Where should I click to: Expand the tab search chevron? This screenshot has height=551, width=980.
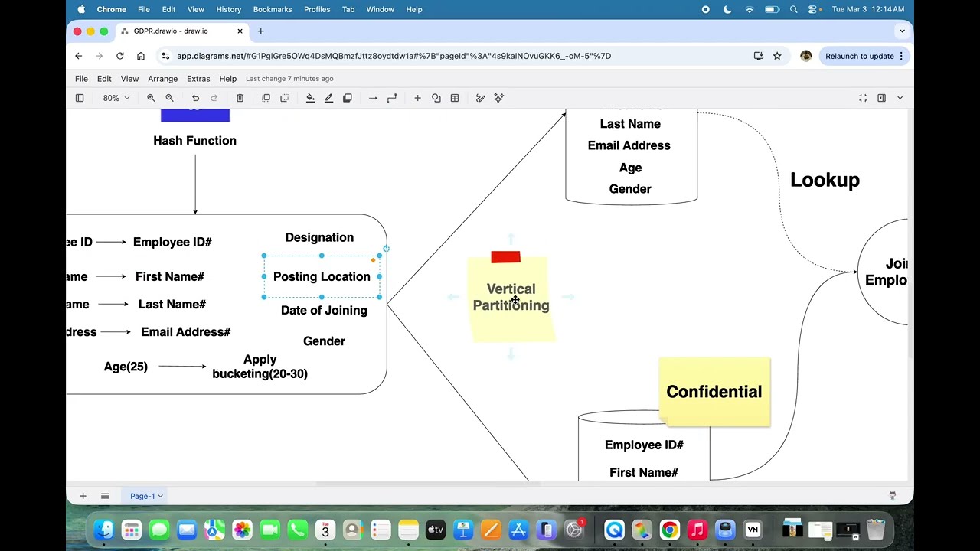click(x=902, y=31)
